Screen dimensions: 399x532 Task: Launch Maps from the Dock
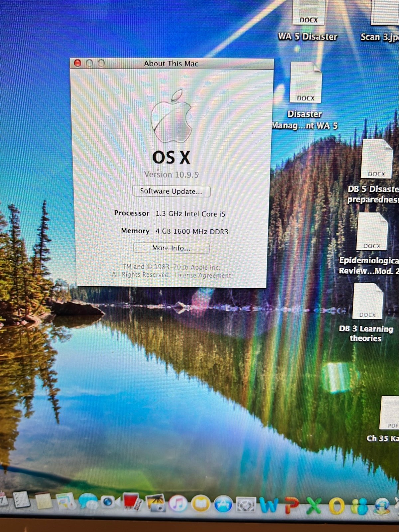66,501
